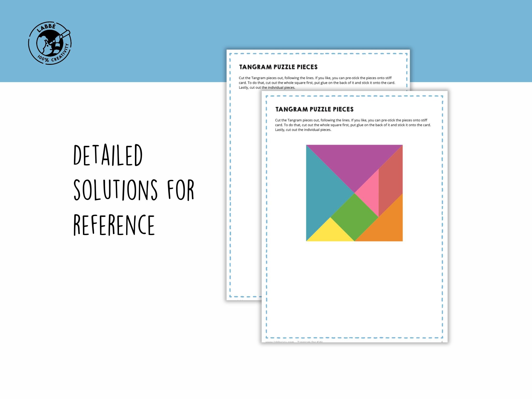Screen dimensions: 532x399
Task: Click the Detailed Solutions for Reference text
Action: [x=134, y=190]
